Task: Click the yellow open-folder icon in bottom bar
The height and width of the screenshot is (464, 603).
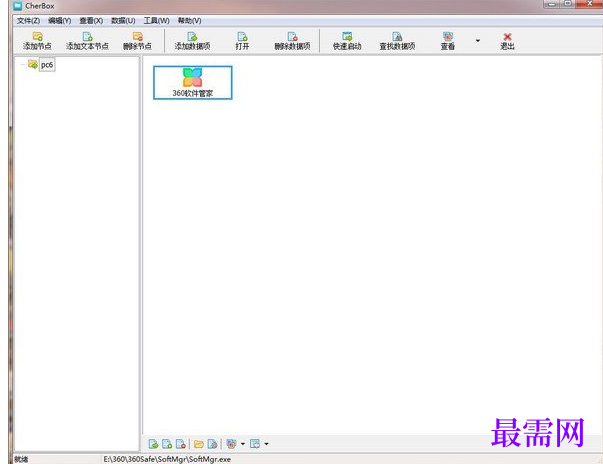Action: 199,444
